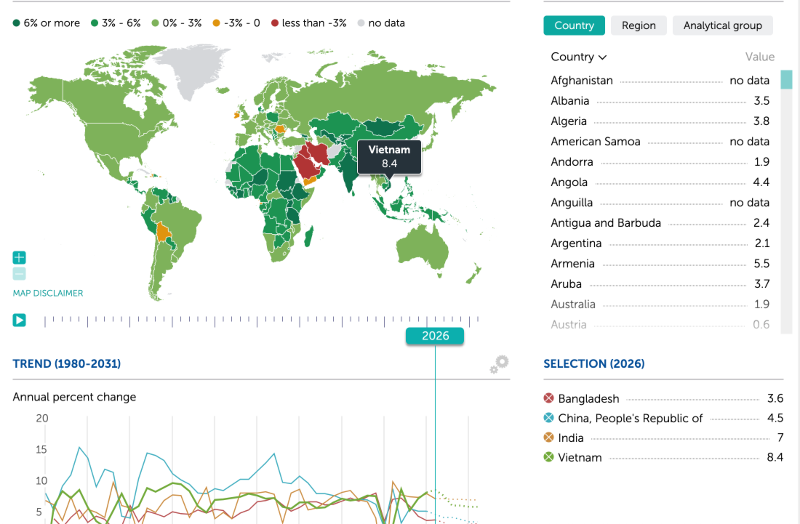
Task: Click the SELECTION (2026) heading
Action: [594, 364]
